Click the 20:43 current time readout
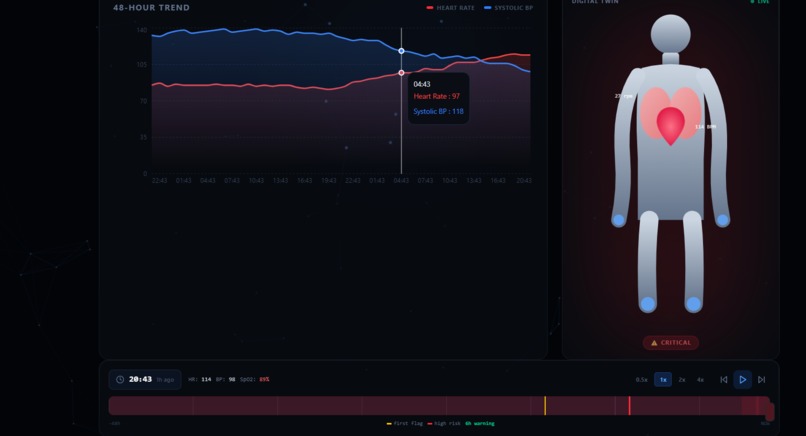Image resolution: width=806 pixels, height=436 pixels. pyautogui.click(x=140, y=379)
